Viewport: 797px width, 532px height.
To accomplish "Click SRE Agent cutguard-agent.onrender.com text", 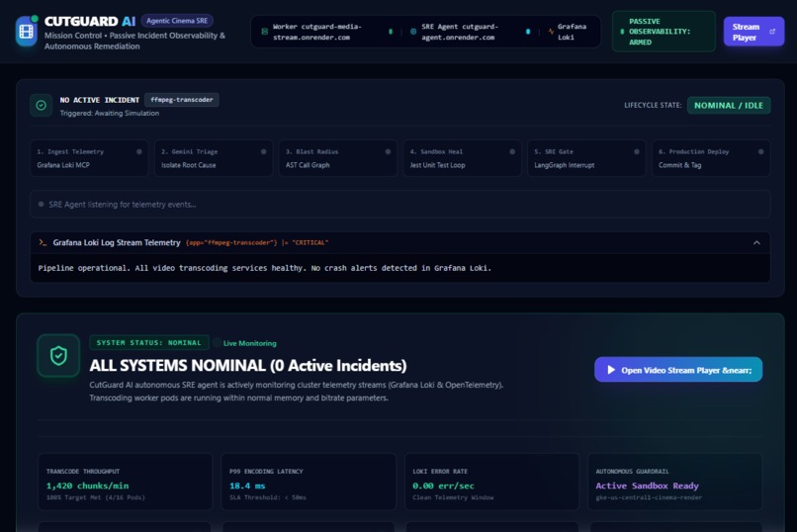I will click(x=460, y=32).
